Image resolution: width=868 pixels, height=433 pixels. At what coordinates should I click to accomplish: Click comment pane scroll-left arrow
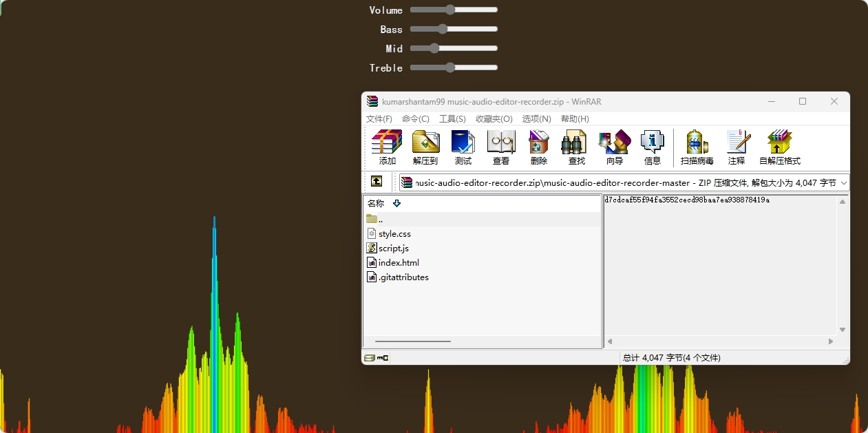610,341
